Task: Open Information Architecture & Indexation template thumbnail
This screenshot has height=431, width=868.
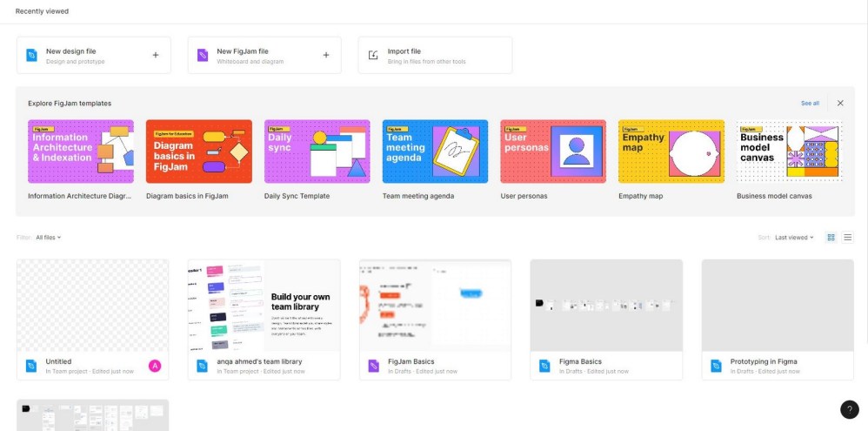Action: tap(81, 152)
